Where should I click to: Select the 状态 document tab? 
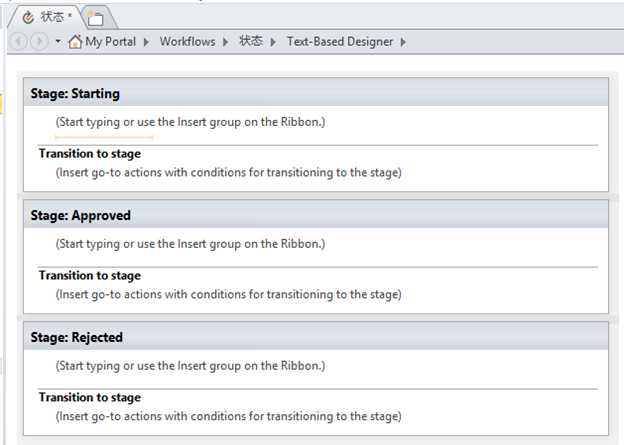coord(48,17)
